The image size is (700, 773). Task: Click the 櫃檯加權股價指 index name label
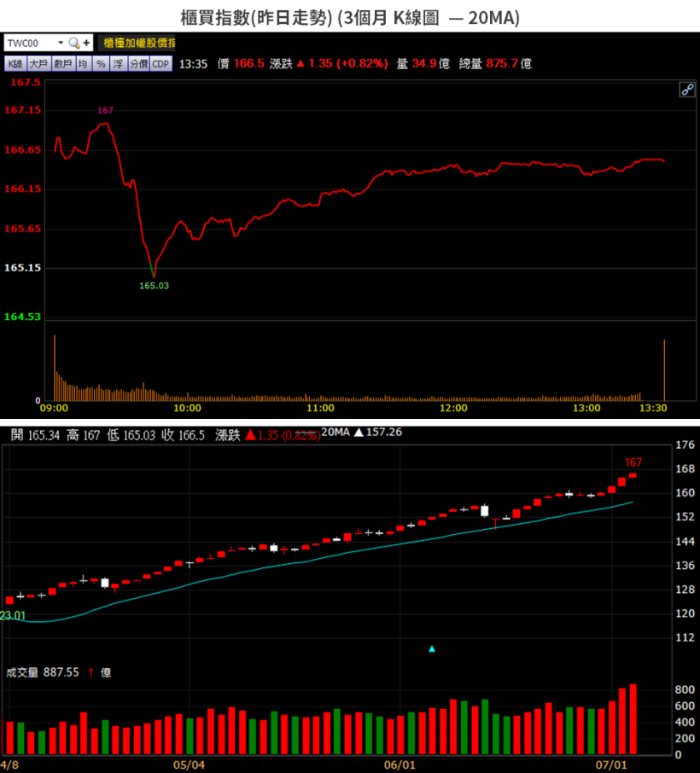[138, 43]
